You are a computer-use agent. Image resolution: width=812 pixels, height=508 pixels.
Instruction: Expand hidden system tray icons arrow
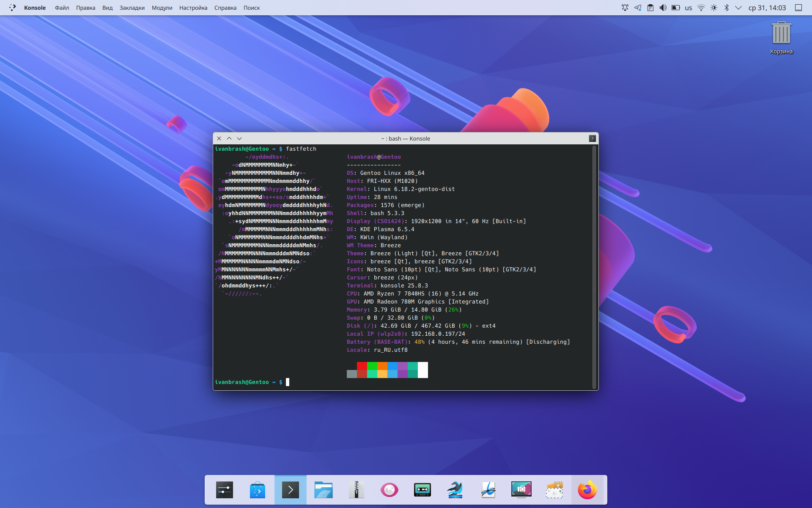(738, 8)
